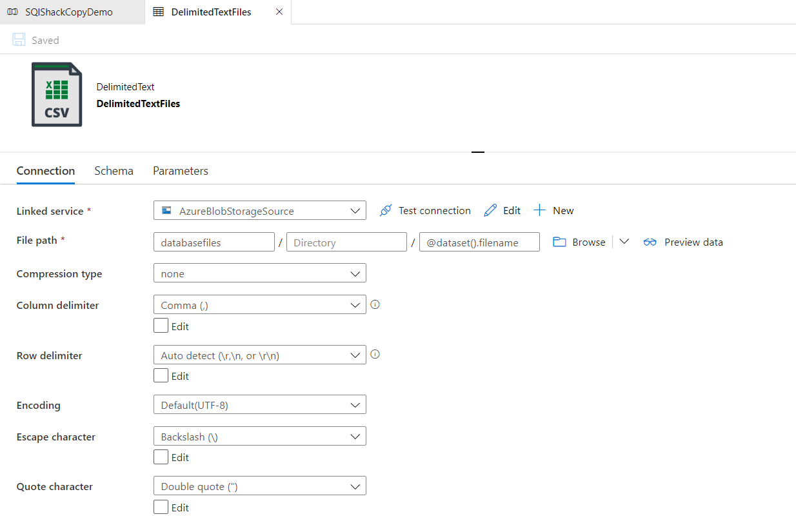Close the DelimitedTextFiles tab

point(279,12)
